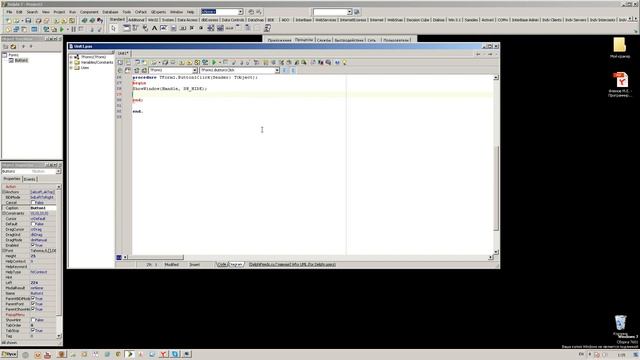Click the light bulb icon in editor toolbar
Screen dimensions: 640x360
click(x=344, y=62)
